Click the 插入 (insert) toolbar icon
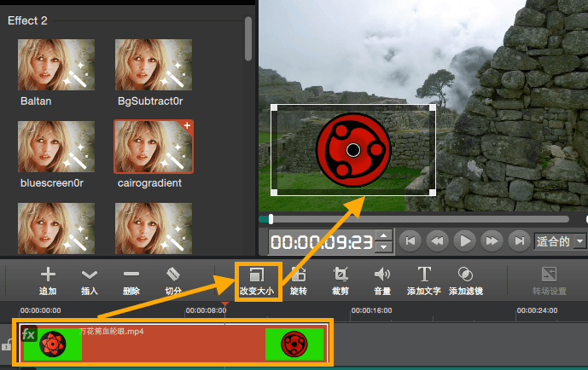The height and width of the screenshot is (370, 588). coord(90,275)
